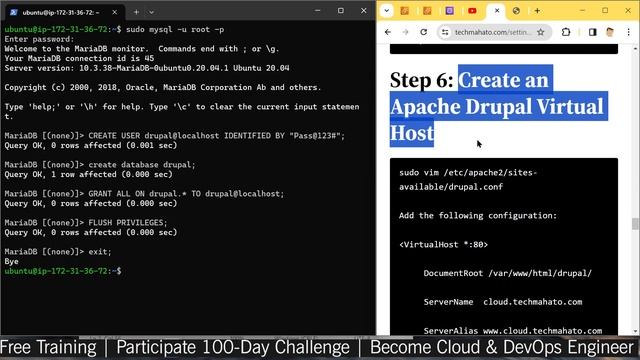Go forward in the browser

(405, 32)
